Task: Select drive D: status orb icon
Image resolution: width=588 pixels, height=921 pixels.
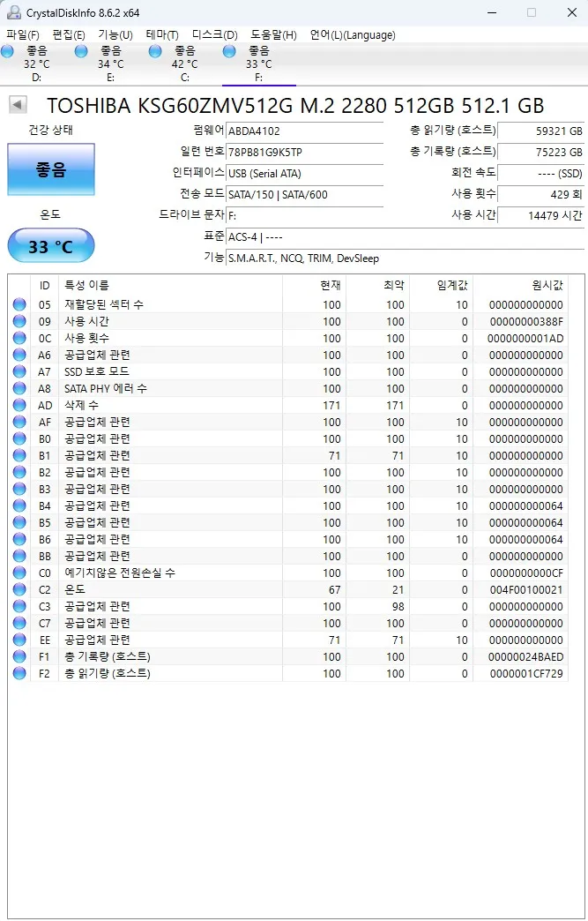Action: click(7, 52)
